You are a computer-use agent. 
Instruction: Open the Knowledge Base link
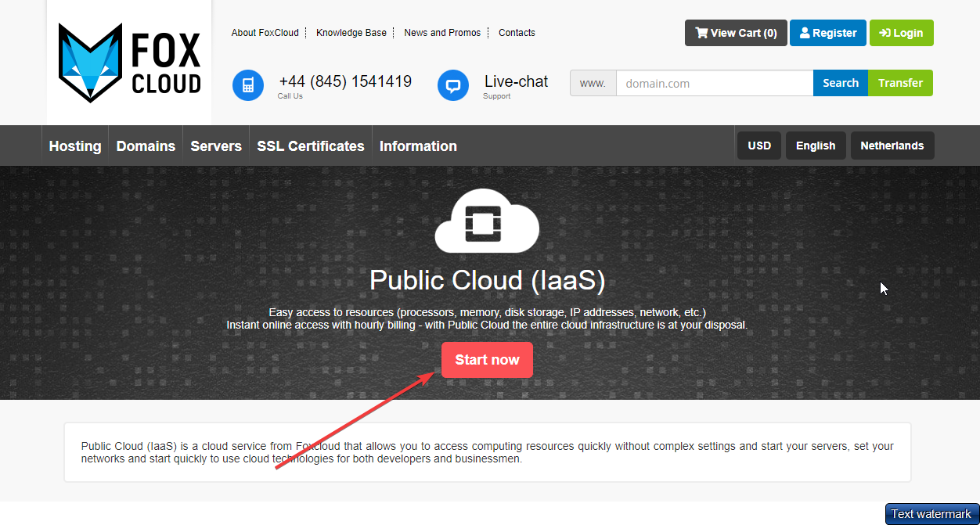(351, 33)
